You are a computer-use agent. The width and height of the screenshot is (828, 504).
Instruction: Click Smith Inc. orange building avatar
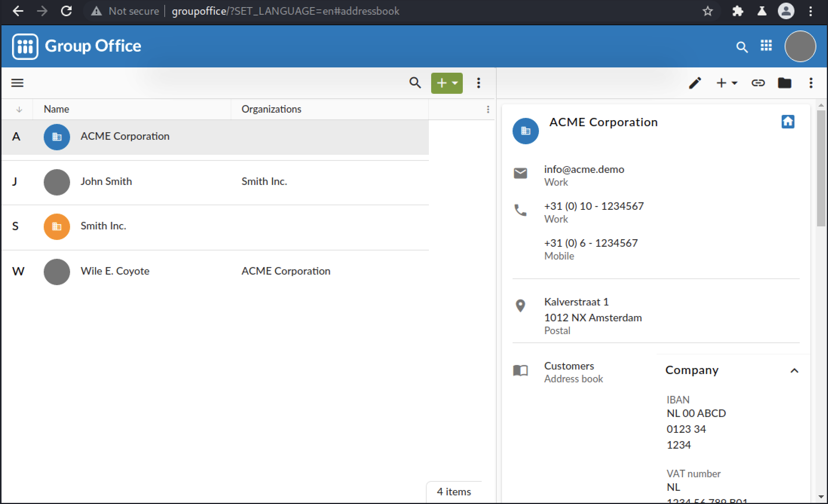[x=57, y=227]
